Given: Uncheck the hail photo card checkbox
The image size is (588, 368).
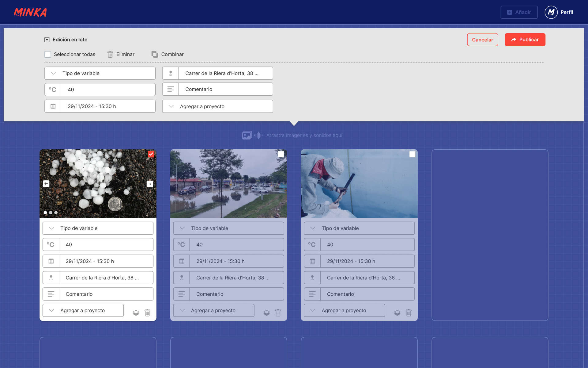Looking at the screenshot, I should (151, 154).
